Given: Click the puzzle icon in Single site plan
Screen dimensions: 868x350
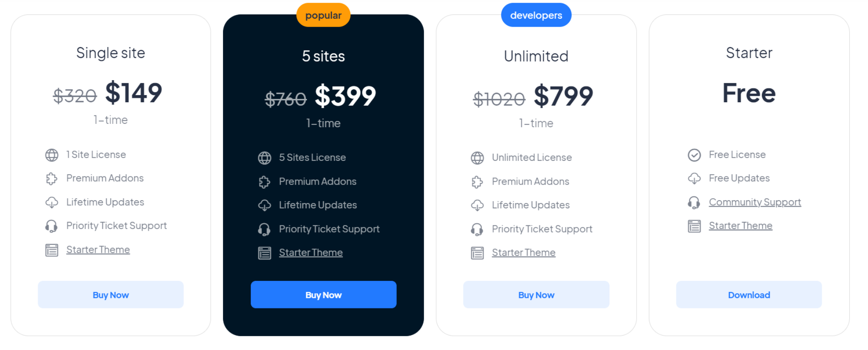Looking at the screenshot, I should tap(52, 179).
